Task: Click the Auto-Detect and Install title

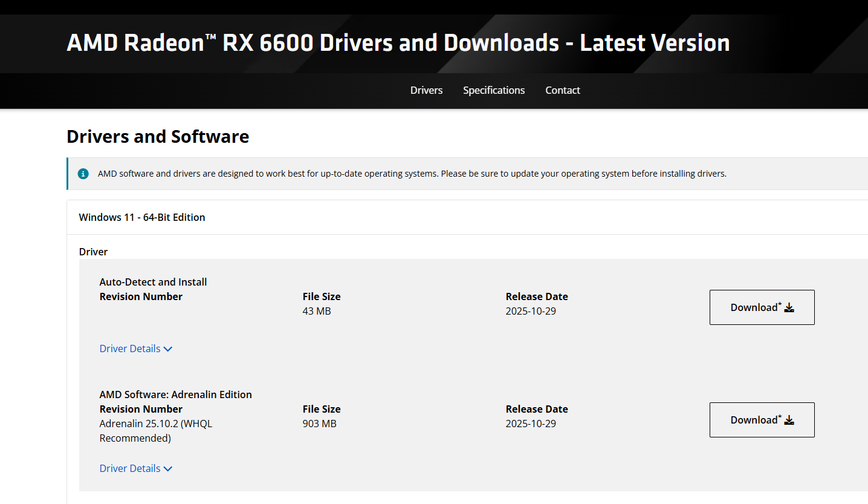Action: (154, 282)
